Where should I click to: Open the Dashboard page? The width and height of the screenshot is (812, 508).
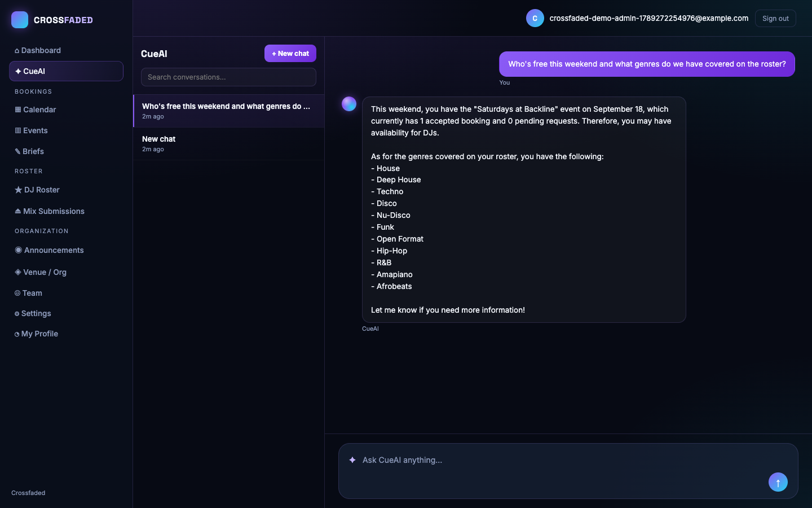66,50
